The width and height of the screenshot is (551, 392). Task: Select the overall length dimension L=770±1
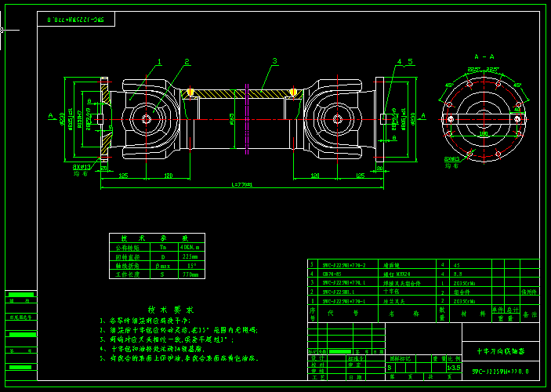click(x=241, y=184)
